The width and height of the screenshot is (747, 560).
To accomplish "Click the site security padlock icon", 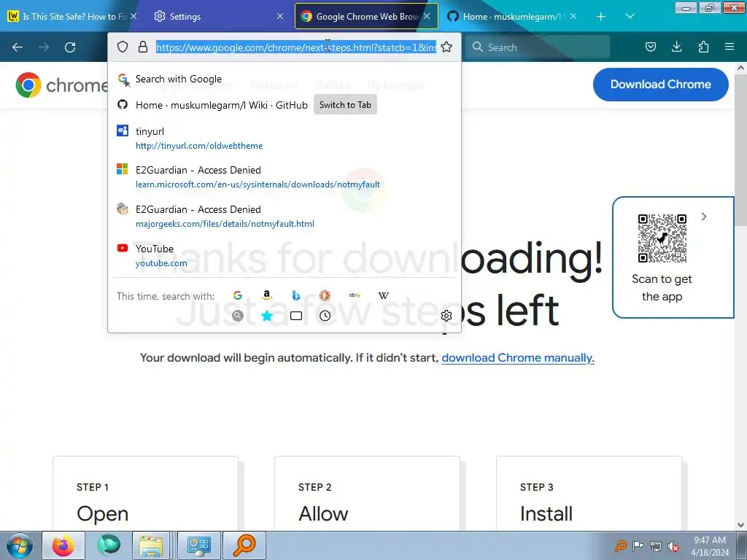I will tap(143, 47).
